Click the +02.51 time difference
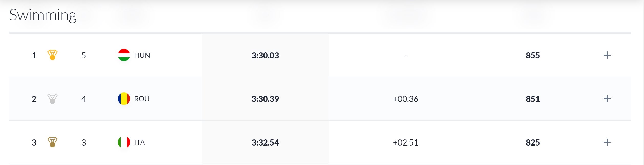644x165 pixels. (405, 142)
